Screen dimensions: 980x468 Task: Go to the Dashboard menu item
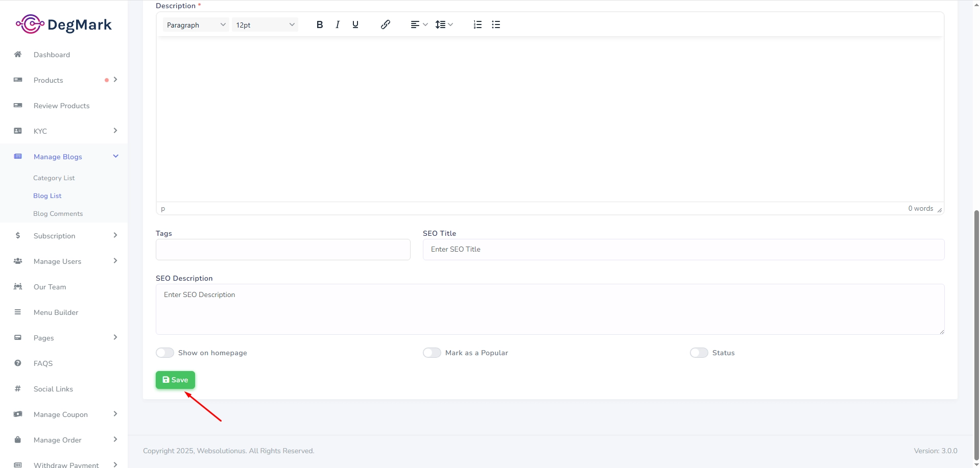52,55
